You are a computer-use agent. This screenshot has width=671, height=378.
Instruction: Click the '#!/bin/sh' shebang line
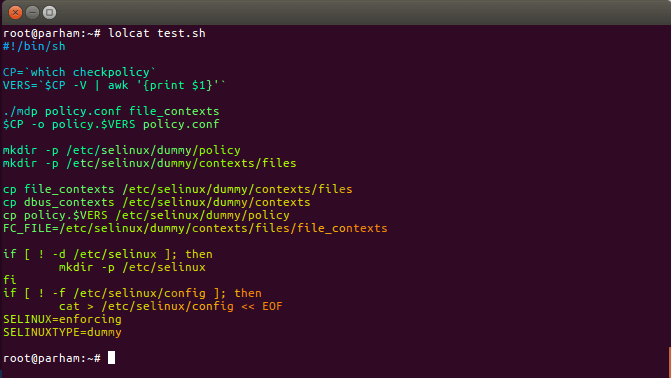(34, 46)
